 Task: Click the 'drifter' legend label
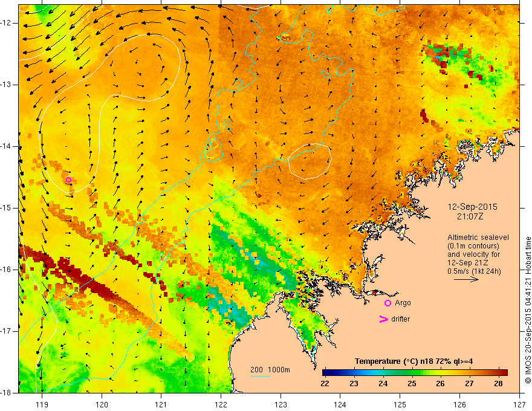400,319
